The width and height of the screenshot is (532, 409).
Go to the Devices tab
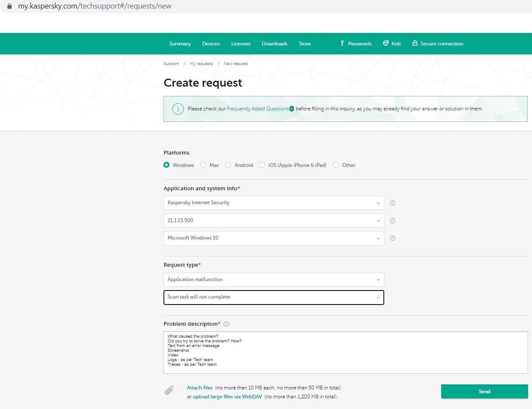click(211, 44)
